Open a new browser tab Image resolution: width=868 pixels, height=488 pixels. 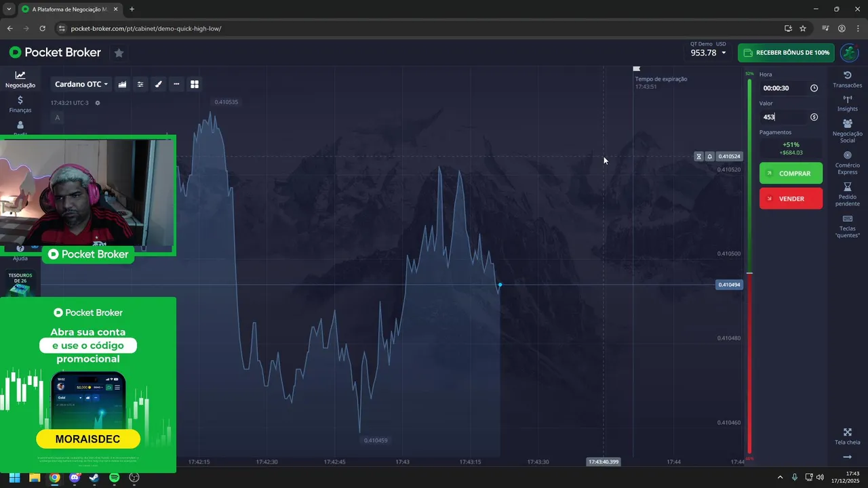click(132, 9)
